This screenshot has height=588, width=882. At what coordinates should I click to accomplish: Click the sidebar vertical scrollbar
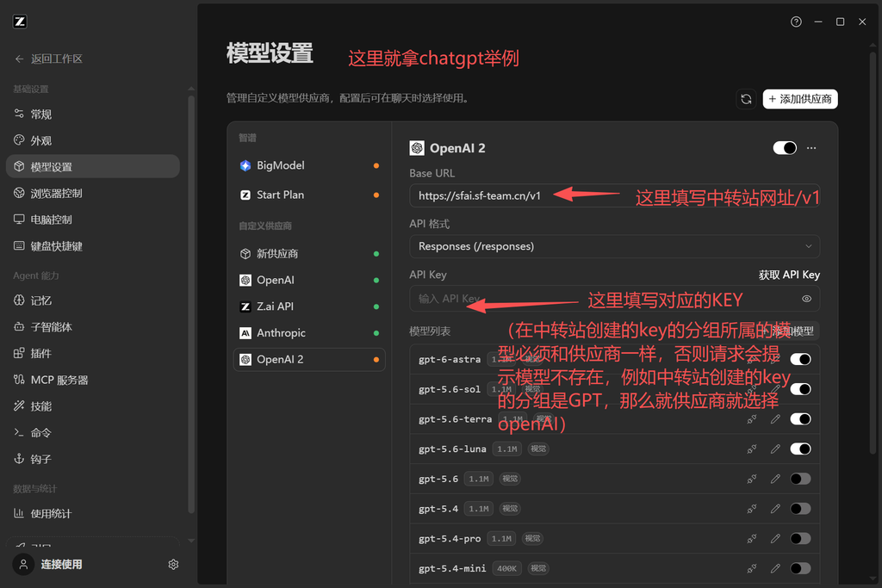(x=191, y=304)
